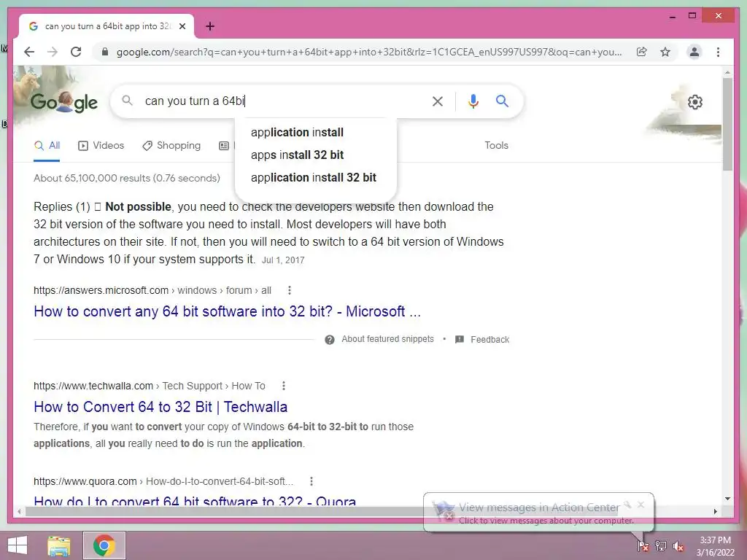This screenshot has width=747, height=560.
Task: Open Action Center flag tray icon
Action: coord(643,545)
